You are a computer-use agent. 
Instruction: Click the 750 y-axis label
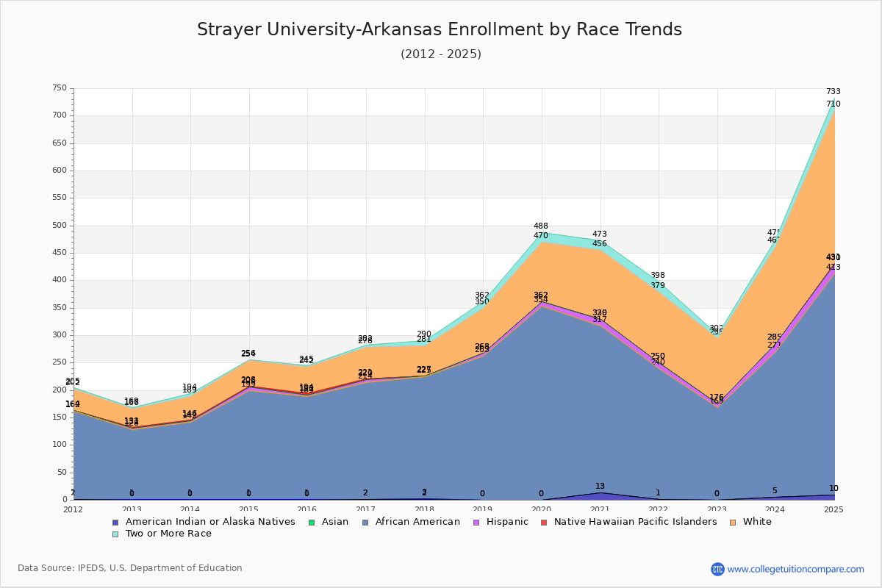coord(60,88)
